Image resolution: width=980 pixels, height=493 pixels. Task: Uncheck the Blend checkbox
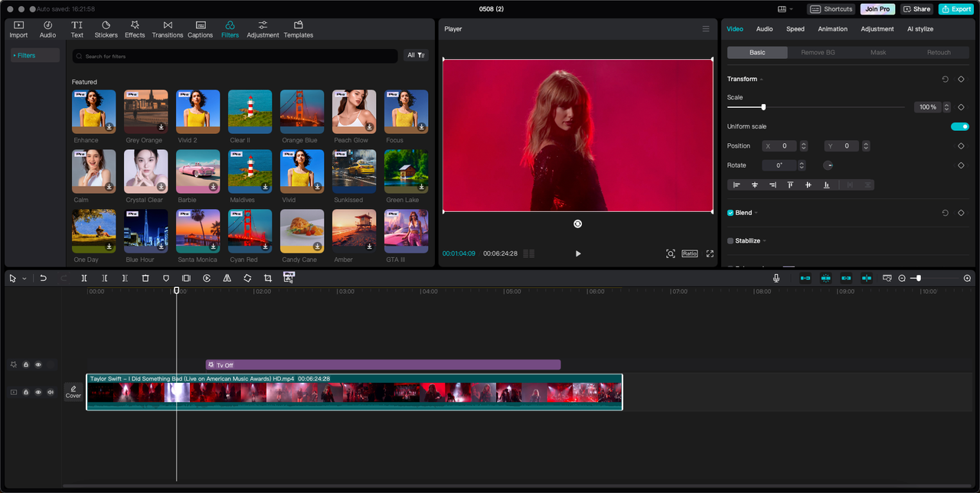pyautogui.click(x=730, y=213)
